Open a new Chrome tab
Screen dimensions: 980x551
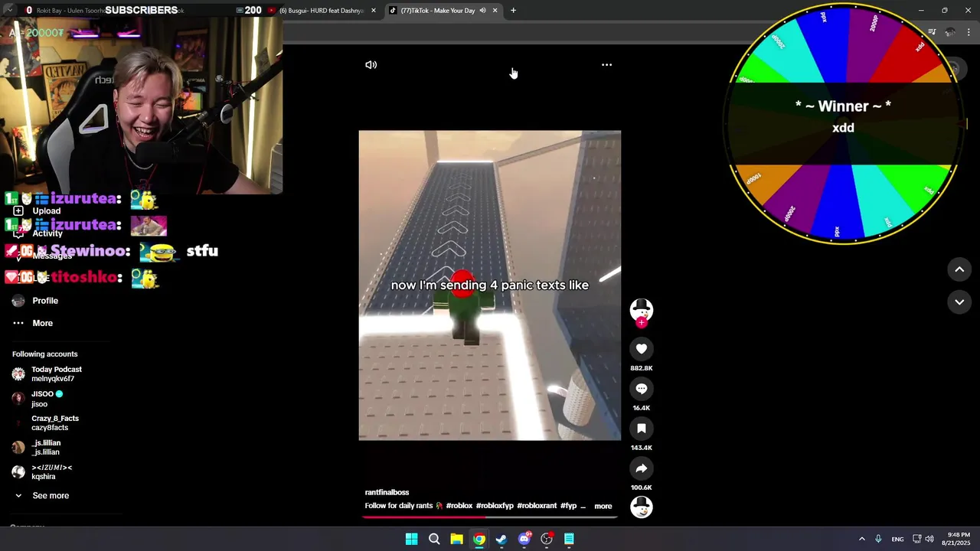(513, 11)
